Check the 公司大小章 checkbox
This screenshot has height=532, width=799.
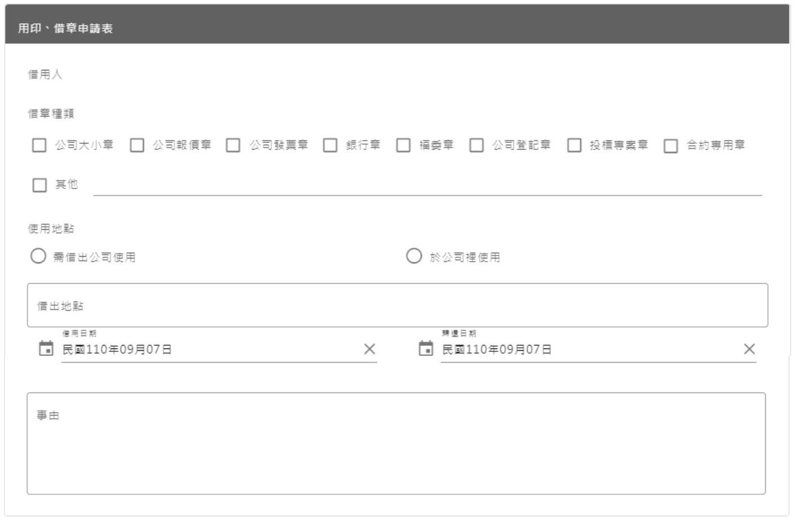39,145
